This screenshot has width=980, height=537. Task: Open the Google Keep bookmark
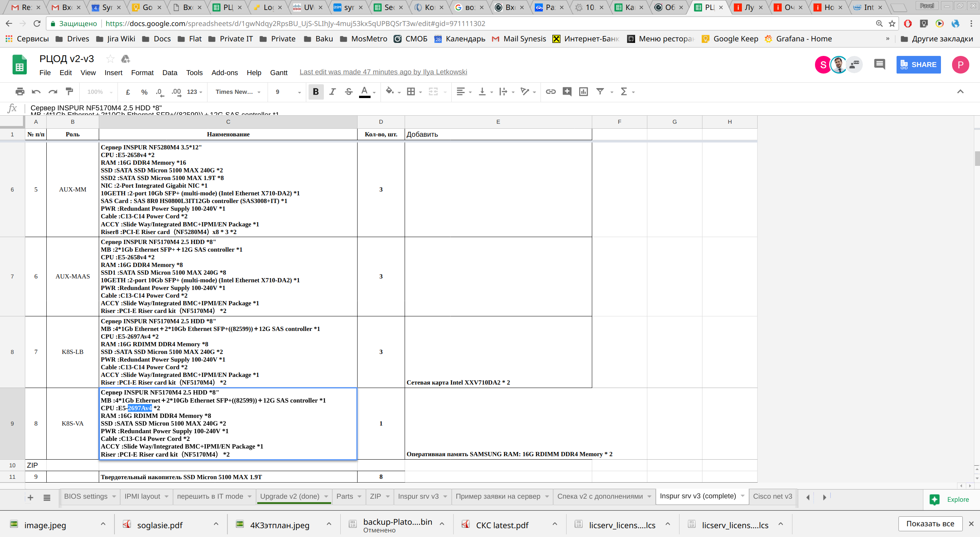730,39
